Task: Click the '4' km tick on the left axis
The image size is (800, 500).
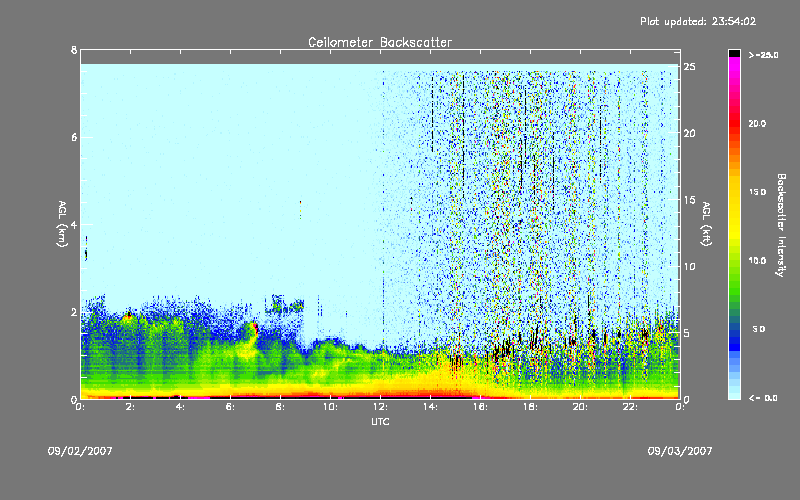Action: (74, 224)
